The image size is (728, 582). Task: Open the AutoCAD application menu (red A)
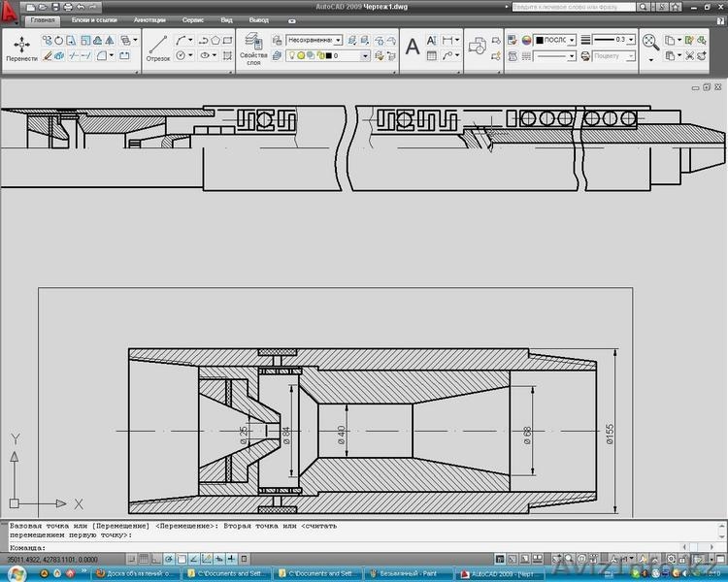point(10,12)
